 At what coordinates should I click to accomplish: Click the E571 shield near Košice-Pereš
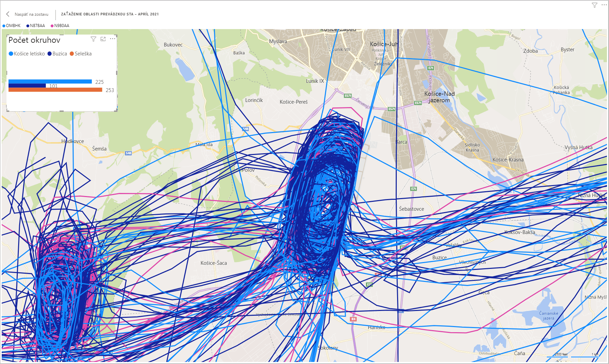(x=348, y=96)
